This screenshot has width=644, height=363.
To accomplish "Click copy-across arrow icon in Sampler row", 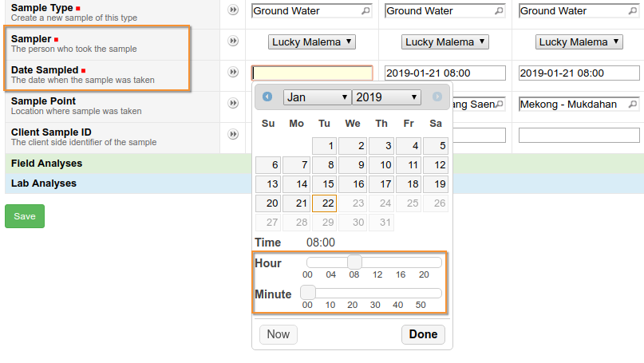I will point(233,41).
